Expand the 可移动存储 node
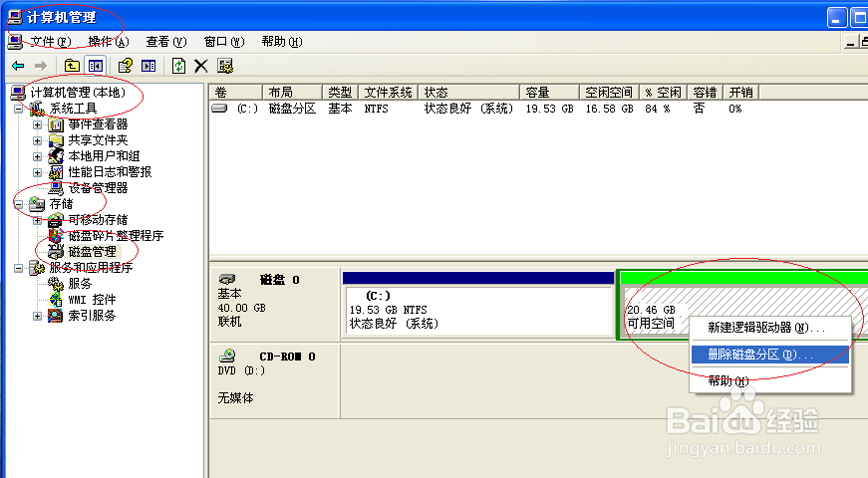Image resolution: width=868 pixels, height=478 pixels. pyautogui.click(x=37, y=221)
